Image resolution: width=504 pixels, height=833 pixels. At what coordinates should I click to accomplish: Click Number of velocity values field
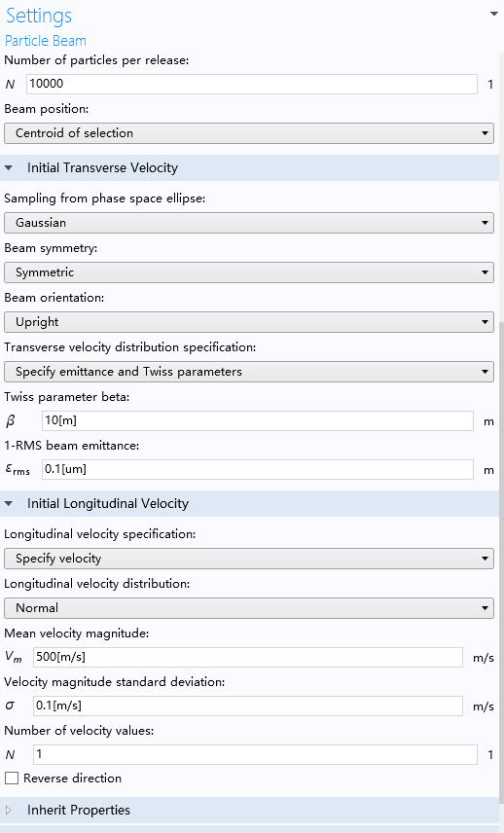[x=256, y=754]
